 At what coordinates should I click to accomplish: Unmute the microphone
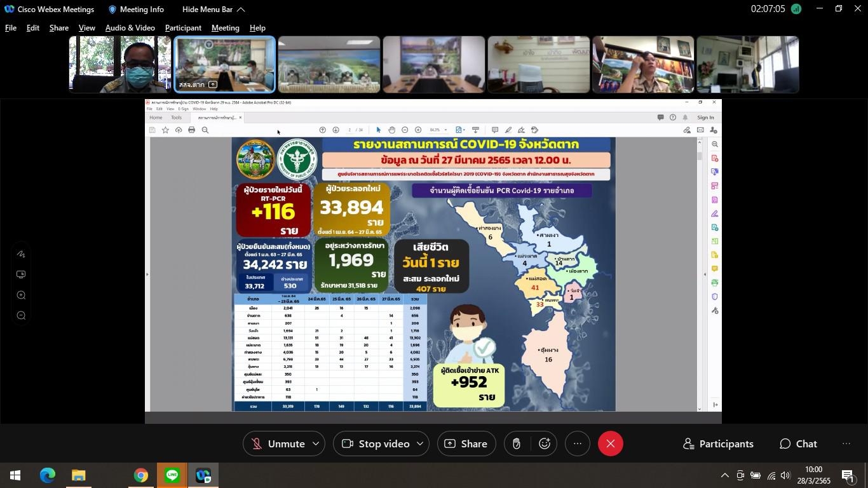click(x=279, y=444)
